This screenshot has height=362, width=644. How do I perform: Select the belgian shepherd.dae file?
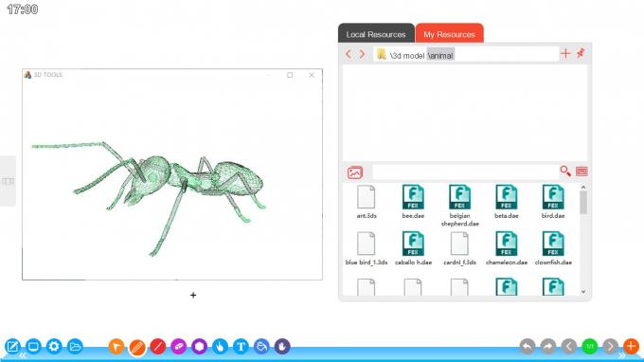click(x=459, y=206)
